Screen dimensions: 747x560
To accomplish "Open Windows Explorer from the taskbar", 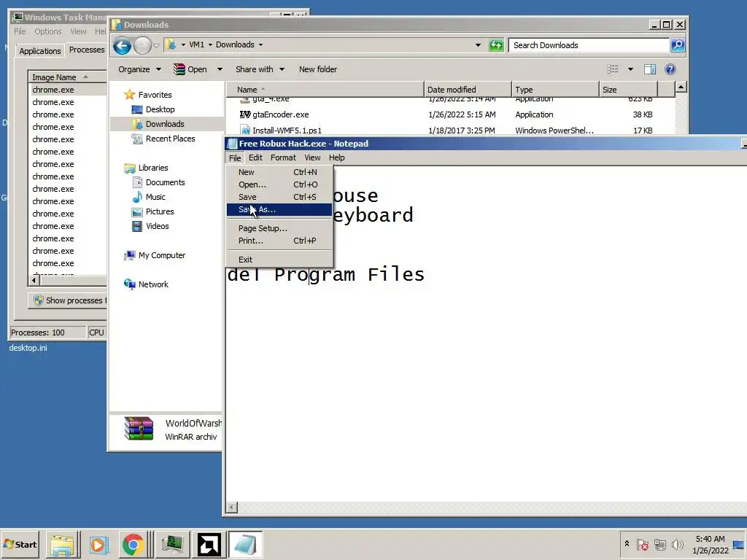I will 63,544.
